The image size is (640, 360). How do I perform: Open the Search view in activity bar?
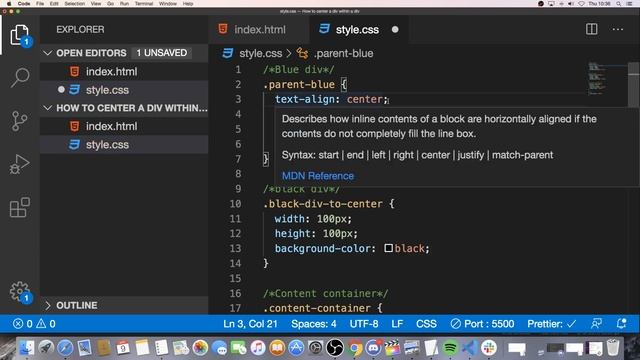(20, 78)
